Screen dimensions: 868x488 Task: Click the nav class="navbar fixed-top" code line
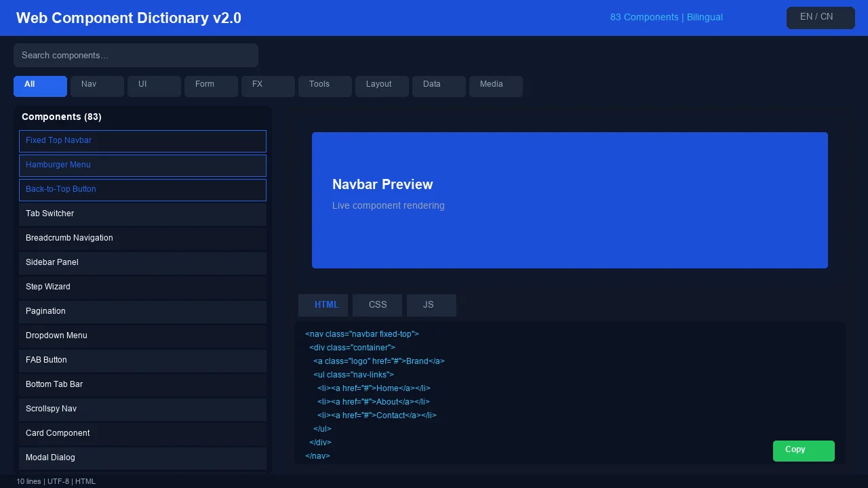tap(362, 334)
